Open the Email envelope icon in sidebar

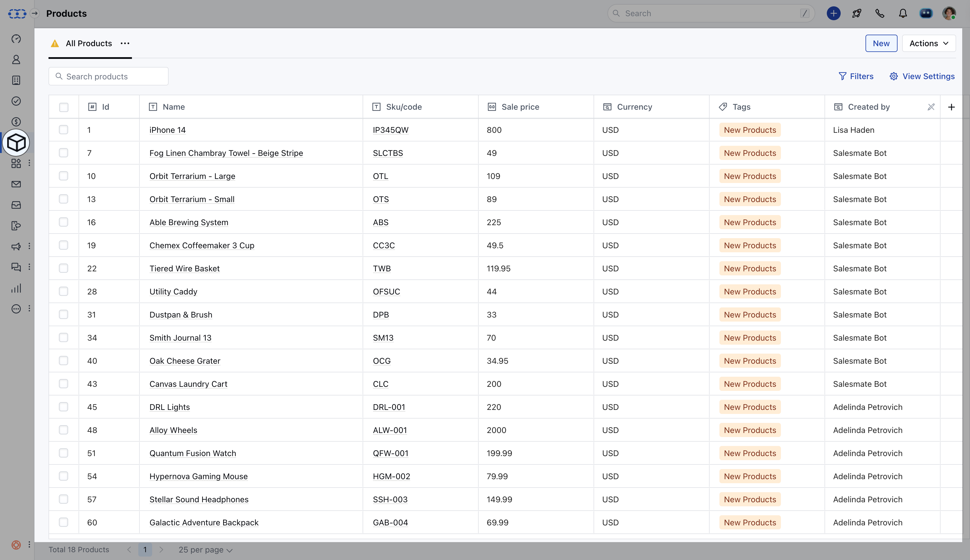(16, 184)
